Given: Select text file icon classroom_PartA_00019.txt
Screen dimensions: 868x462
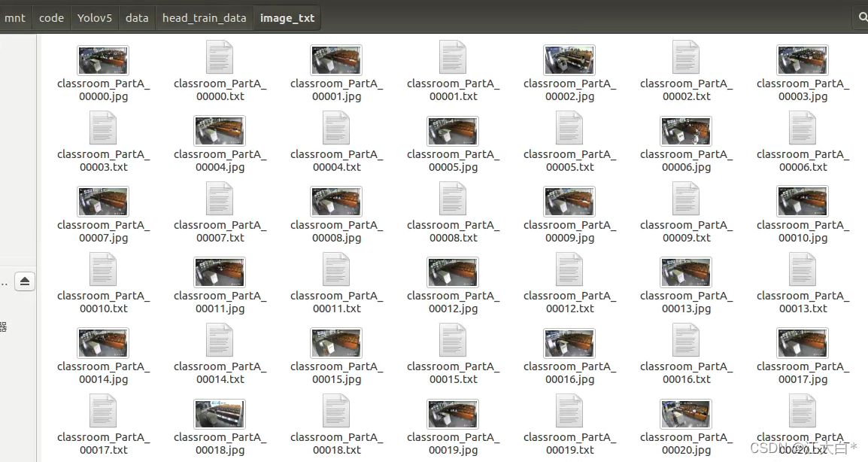Looking at the screenshot, I should [x=569, y=411].
